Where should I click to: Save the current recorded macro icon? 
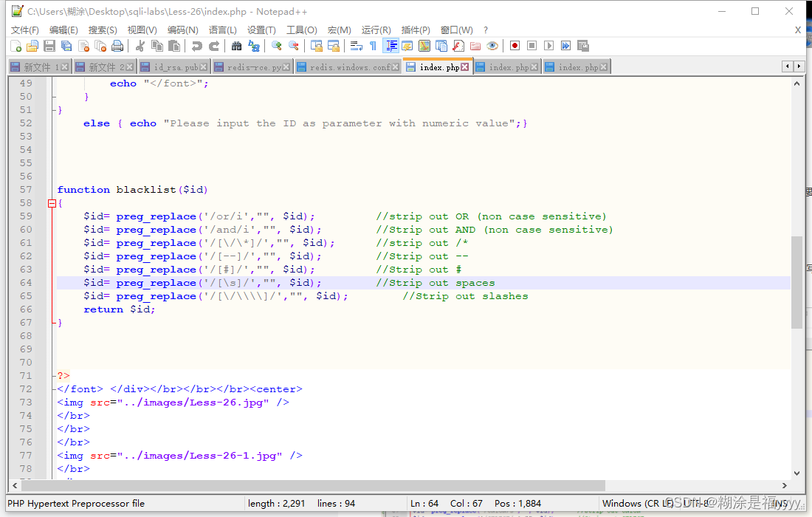click(x=583, y=46)
